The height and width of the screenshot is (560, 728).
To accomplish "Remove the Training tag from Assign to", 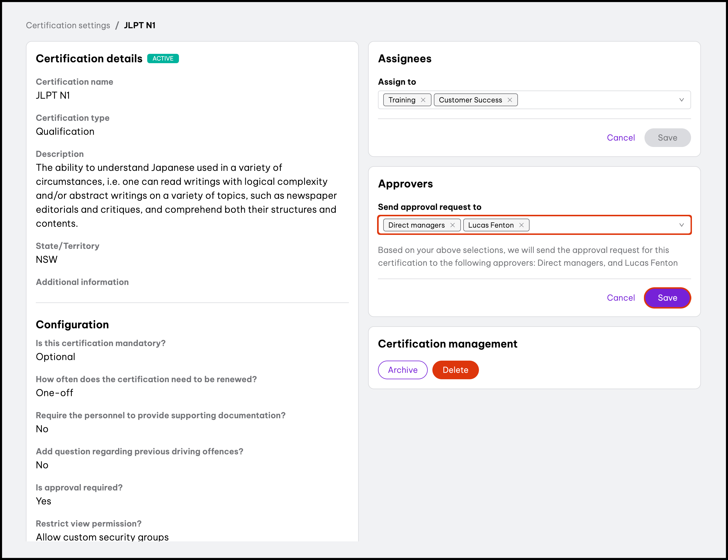I will pyautogui.click(x=423, y=100).
